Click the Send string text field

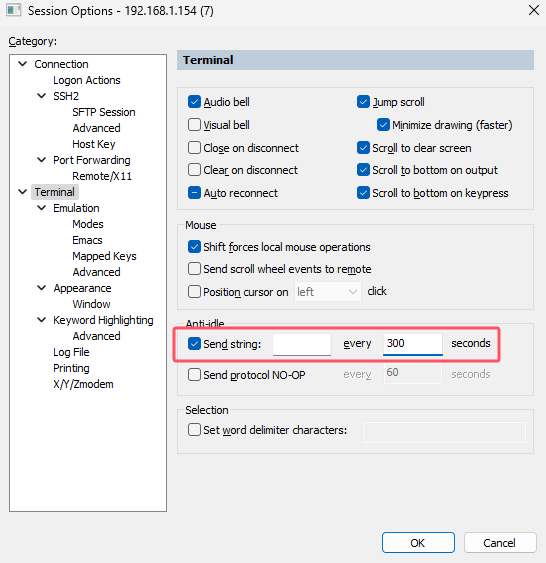coord(302,344)
